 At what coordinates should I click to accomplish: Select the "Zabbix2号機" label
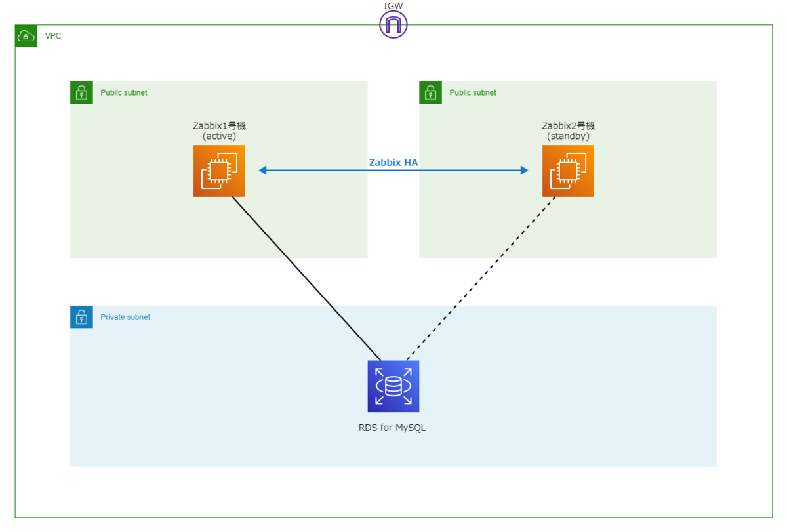click(x=568, y=126)
